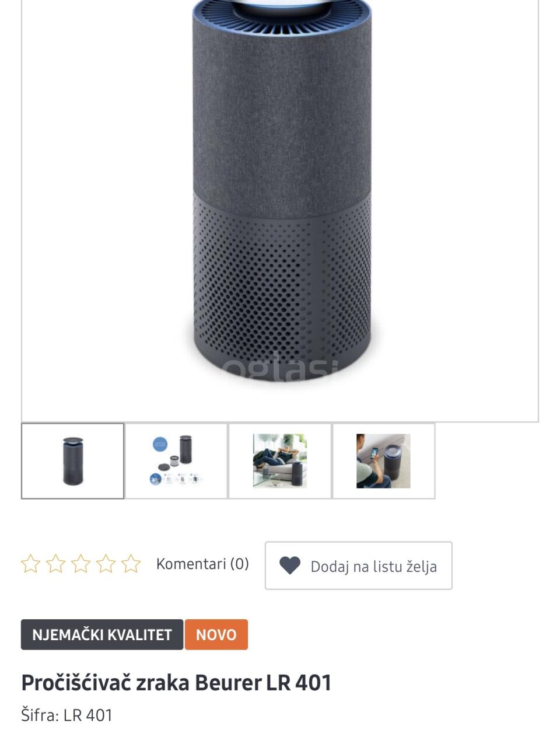View thumbnail of person relaxing on sofa

pyautogui.click(x=280, y=461)
